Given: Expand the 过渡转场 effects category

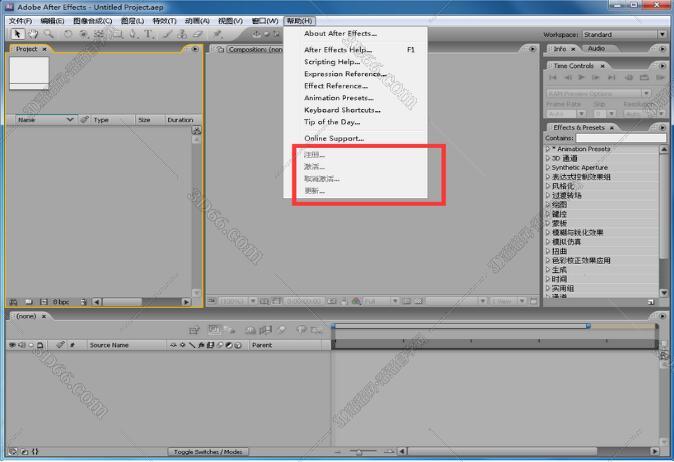Looking at the screenshot, I should click(x=548, y=195).
